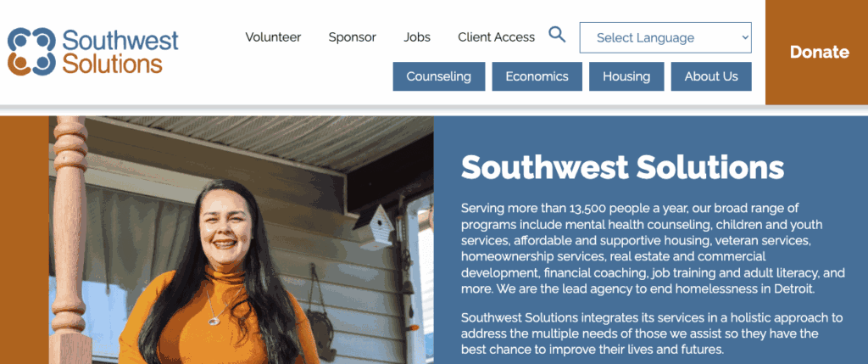Open the Select Language dropdown
This screenshot has width=868, height=364.
665,37
